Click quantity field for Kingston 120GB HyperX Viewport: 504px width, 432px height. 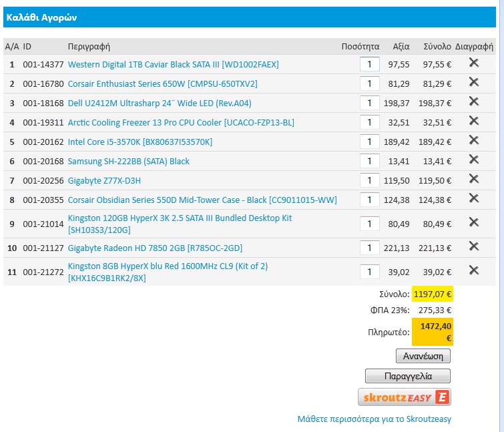click(x=369, y=224)
